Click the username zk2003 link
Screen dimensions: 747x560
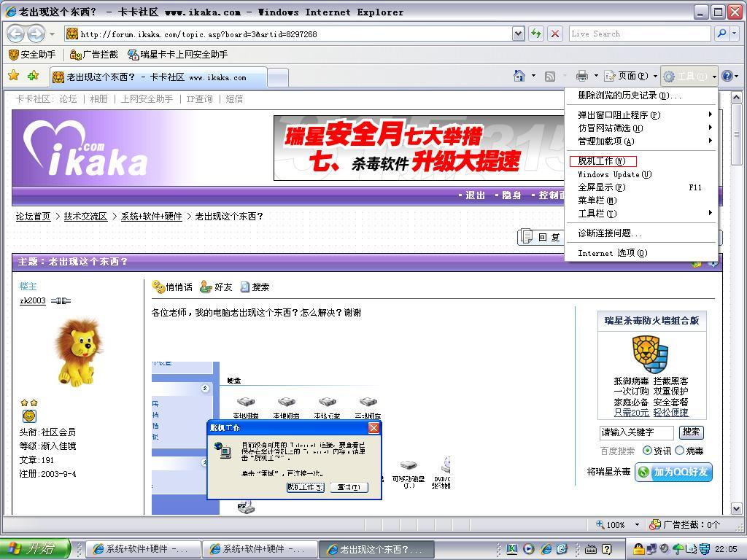(x=32, y=300)
